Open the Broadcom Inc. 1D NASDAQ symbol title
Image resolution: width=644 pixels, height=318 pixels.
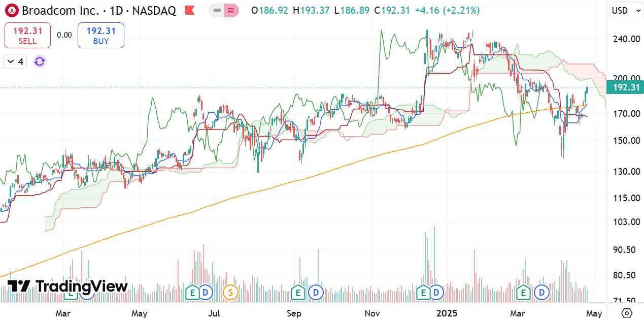click(x=99, y=10)
